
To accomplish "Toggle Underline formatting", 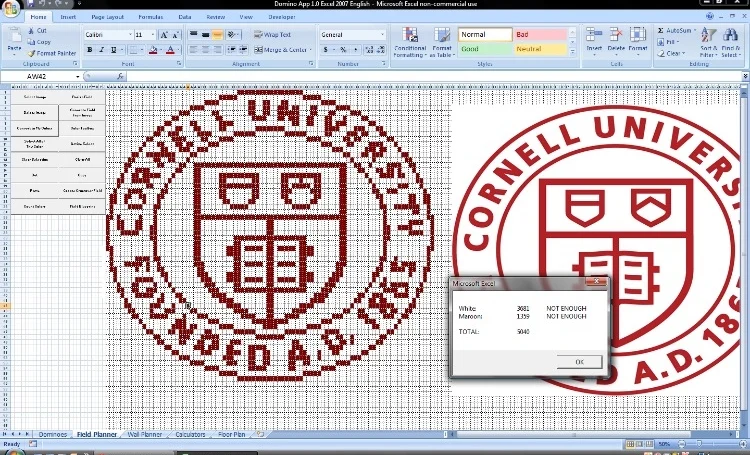I will click(113, 50).
